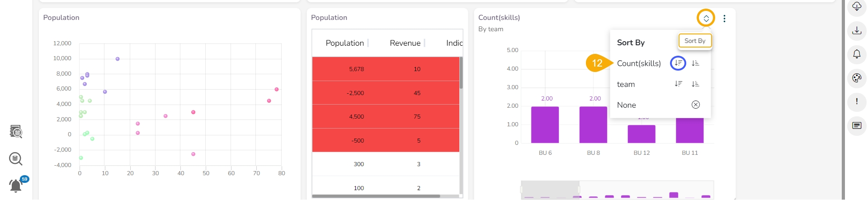Click the exclamation alert icon
Viewport: 868px width, 201px height.
(857, 101)
